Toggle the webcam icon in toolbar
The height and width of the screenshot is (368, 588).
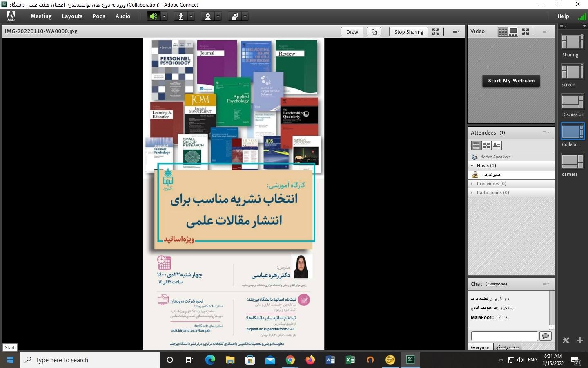click(207, 16)
